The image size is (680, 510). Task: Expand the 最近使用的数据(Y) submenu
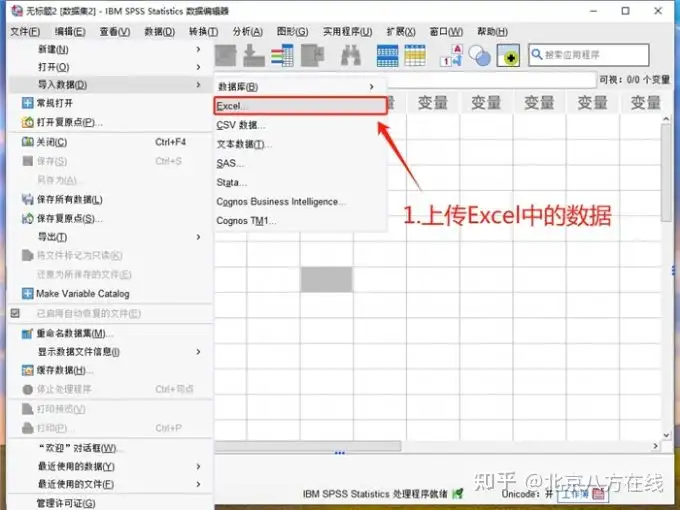point(198,466)
